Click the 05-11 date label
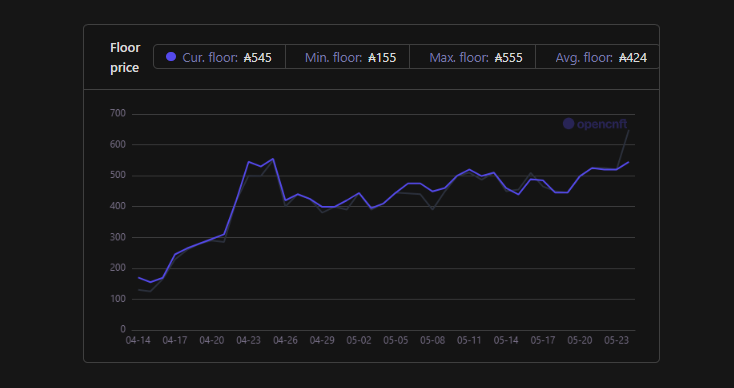The width and height of the screenshot is (734, 388). (x=469, y=340)
